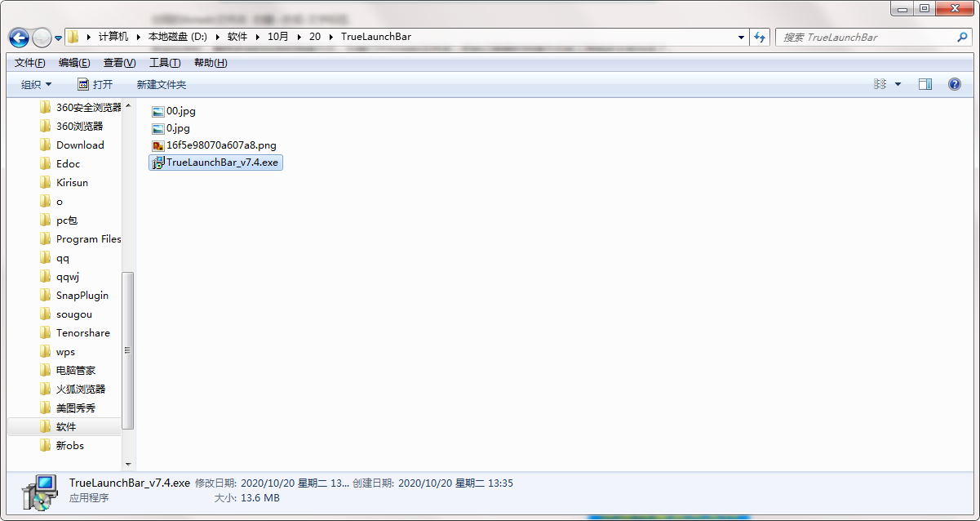The image size is (980, 521).
Task: Click the wps folder icon
Action: pos(46,352)
